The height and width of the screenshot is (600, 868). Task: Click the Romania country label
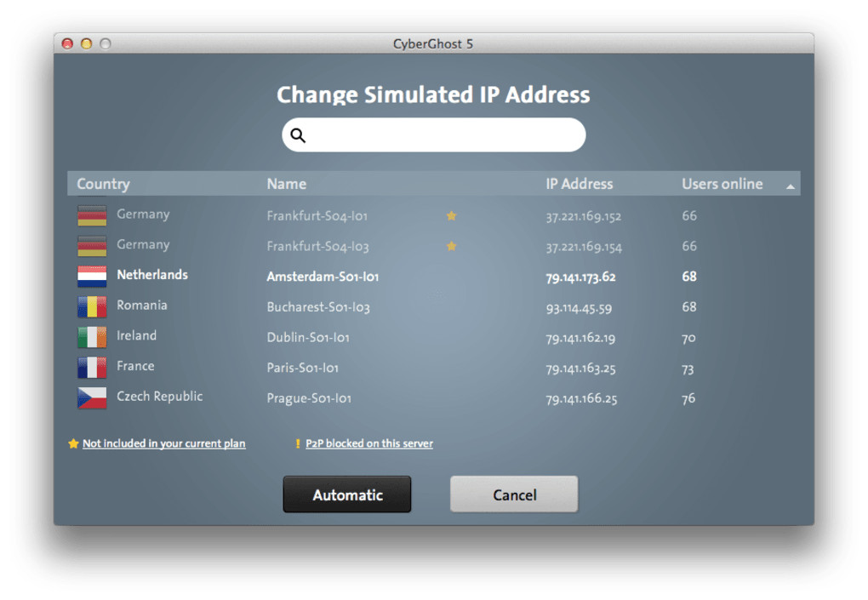click(142, 305)
